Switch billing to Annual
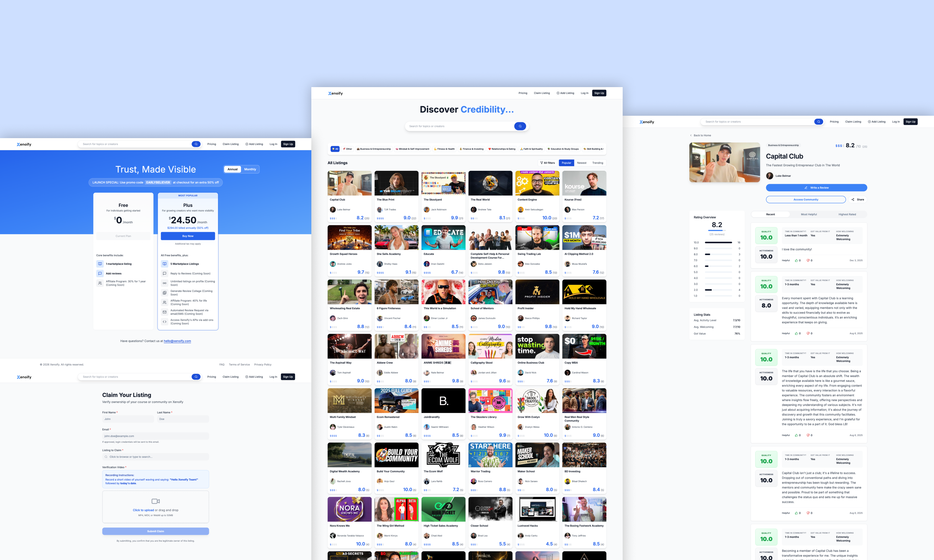934x560 pixels. pyautogui.click(x=233, y=170)
